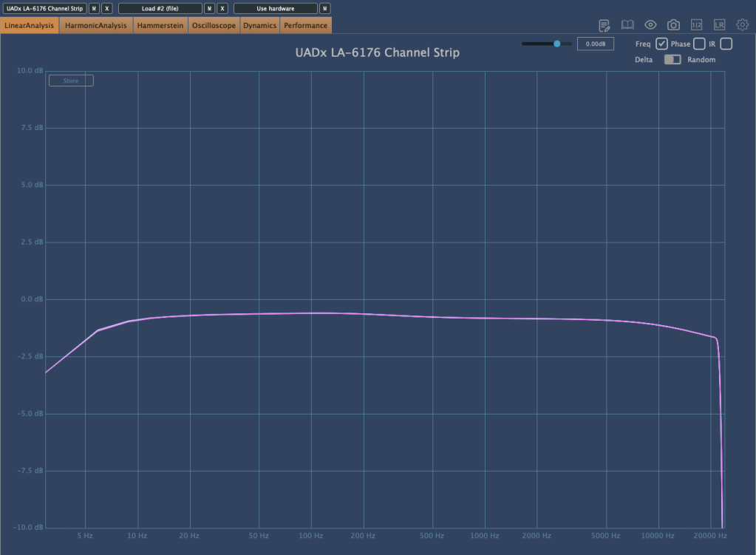Click the 1|2 channel comparison icon
756x555 pixels.
point(696,25)
